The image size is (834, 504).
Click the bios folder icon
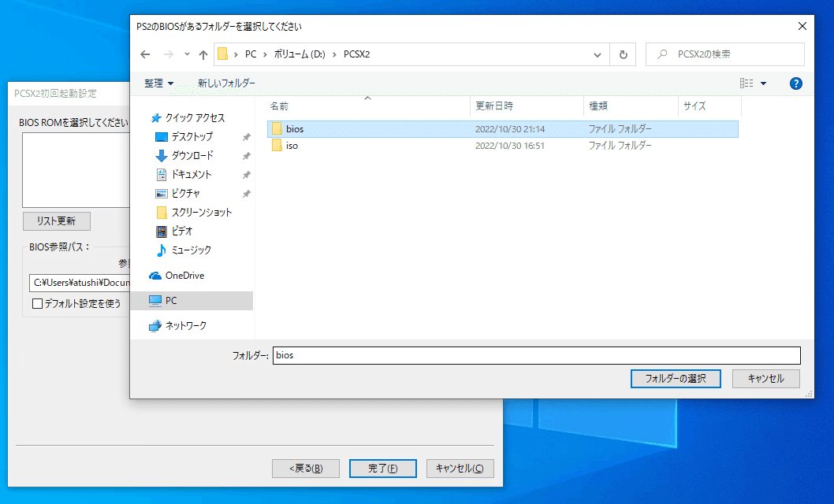277,128
